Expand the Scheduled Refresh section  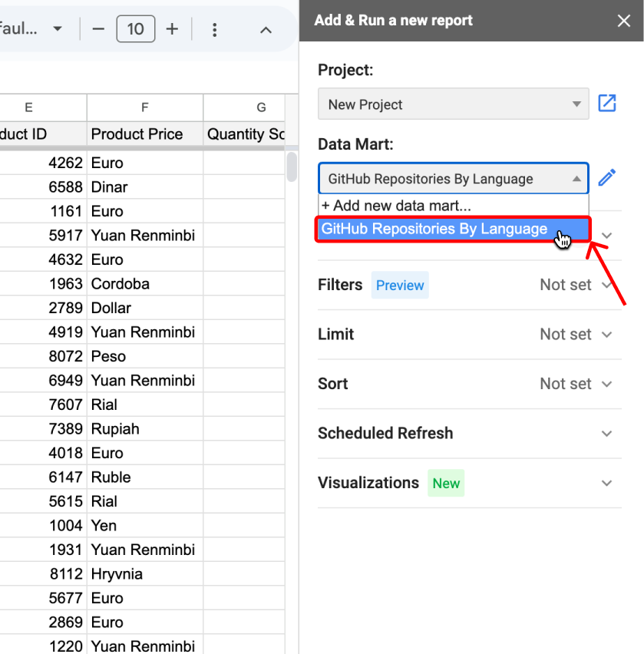point(607,434)
